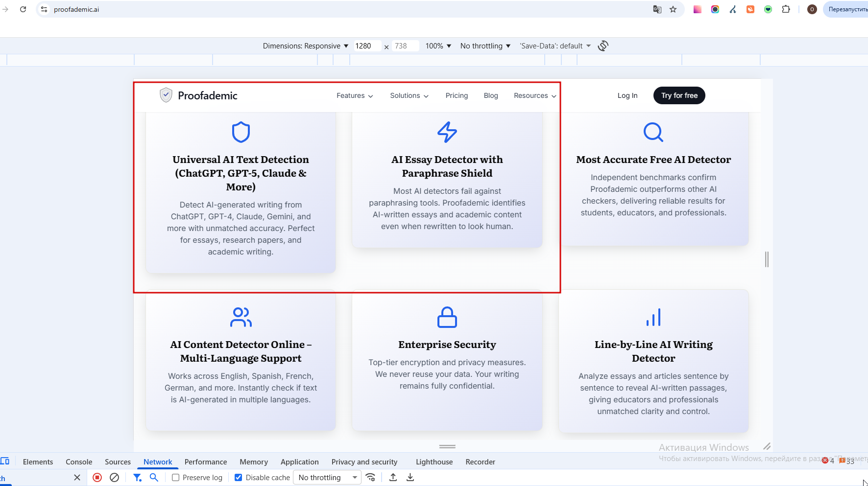
Task: Open the browser profile avatar
Action: [x=812, y=9]
